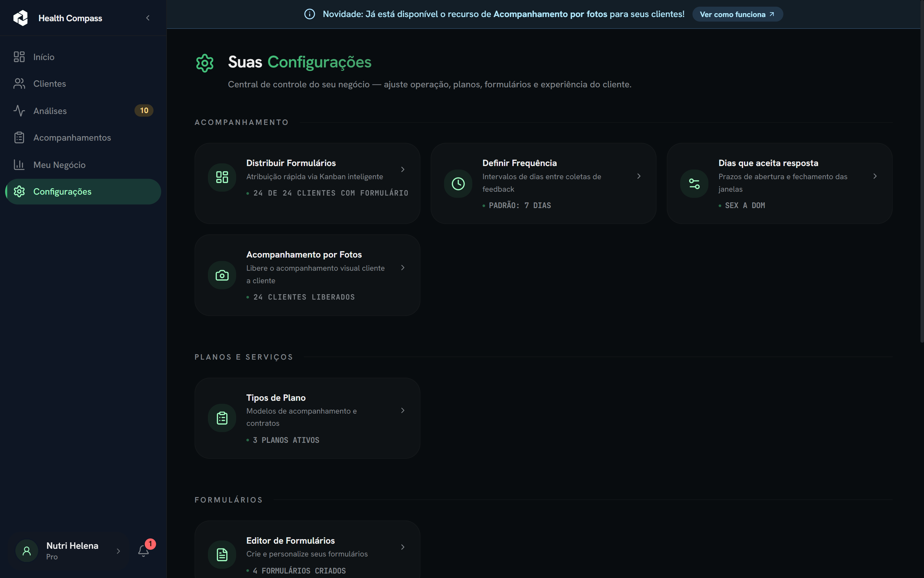Click the ACOMPANHAMENTO section heading
Screen dimensions: 924x578
pyautogui.click(x=242, y=122)
